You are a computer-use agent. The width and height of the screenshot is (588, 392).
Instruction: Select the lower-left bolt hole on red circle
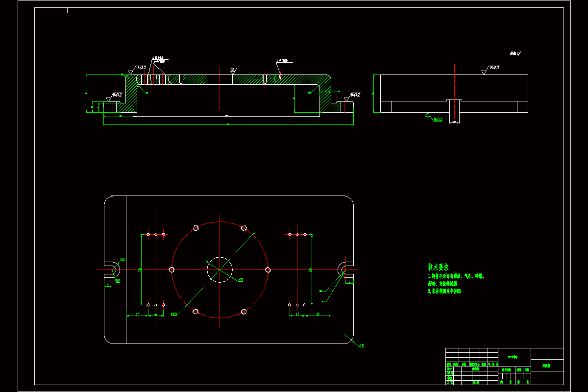pyautogui.click(x=196, y=311)
